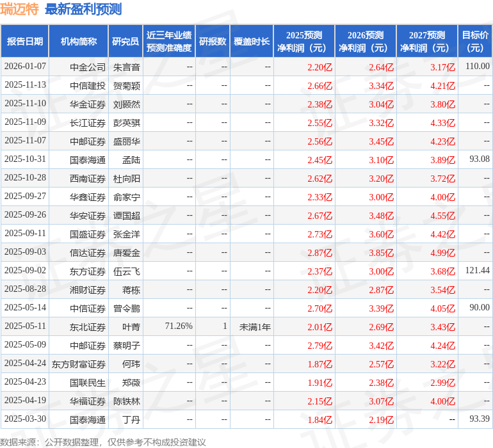493x448 pixels.
Task: Click target price 110.00
Action: pos(478,66)
